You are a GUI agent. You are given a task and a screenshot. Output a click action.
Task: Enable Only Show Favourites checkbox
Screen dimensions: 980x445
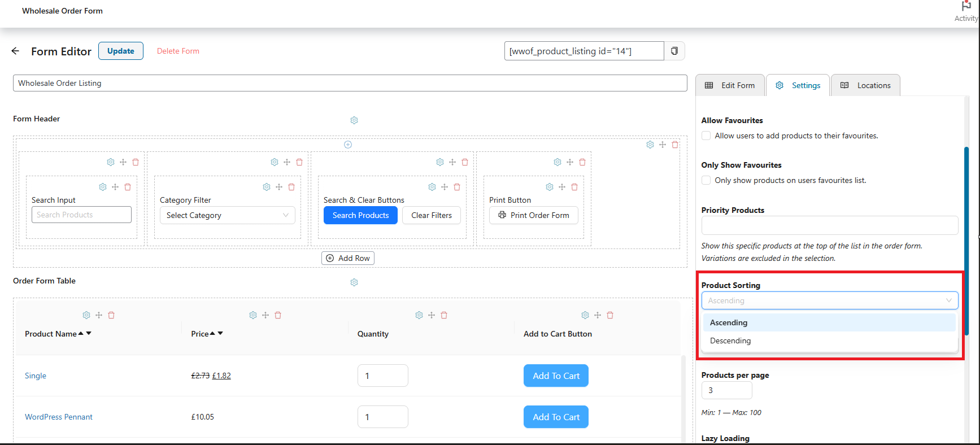706,180
